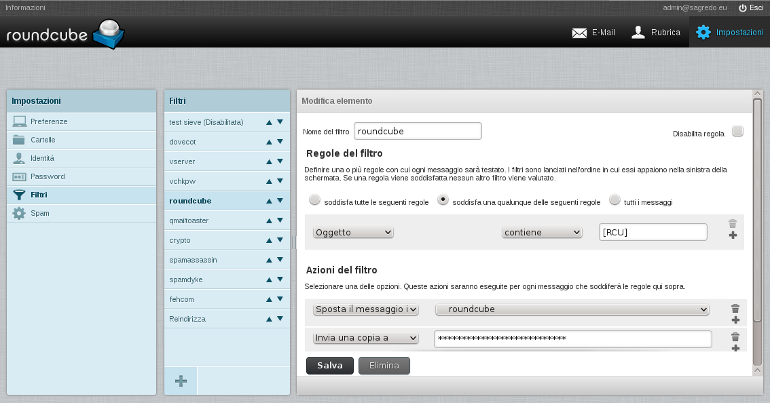770x403 pixels.
Task: Select Preferenze in settings list
Action: point(82,121)
